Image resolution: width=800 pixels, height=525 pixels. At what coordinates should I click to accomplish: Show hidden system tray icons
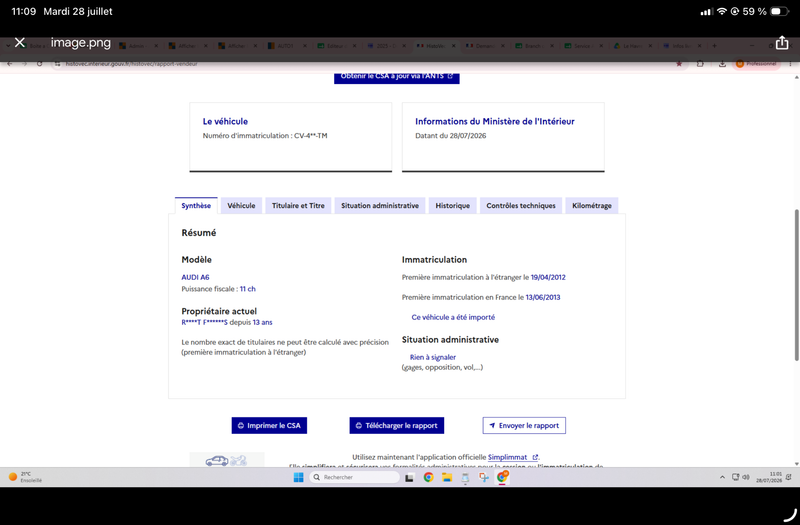coord(722,478)
